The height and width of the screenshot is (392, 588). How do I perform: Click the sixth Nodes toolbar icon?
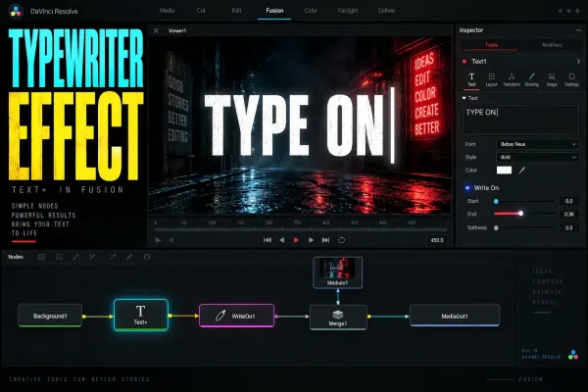tap(129, 257)
